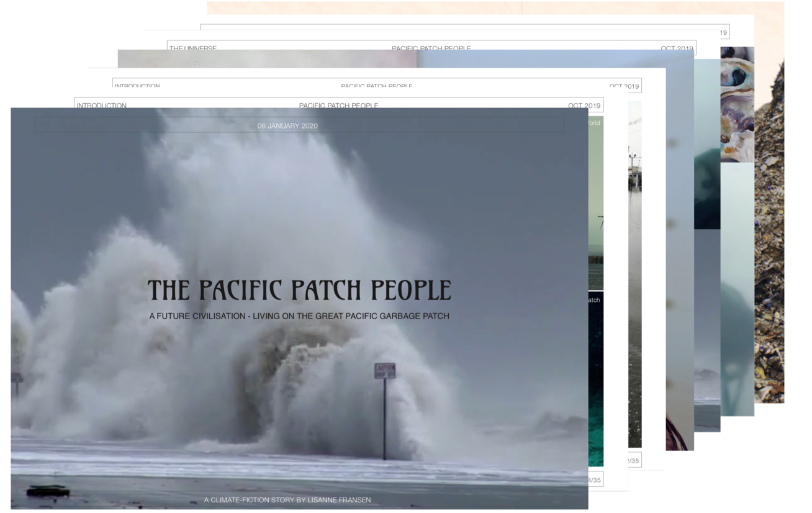Click the '4/35' page number box

(x=595, y=479)
